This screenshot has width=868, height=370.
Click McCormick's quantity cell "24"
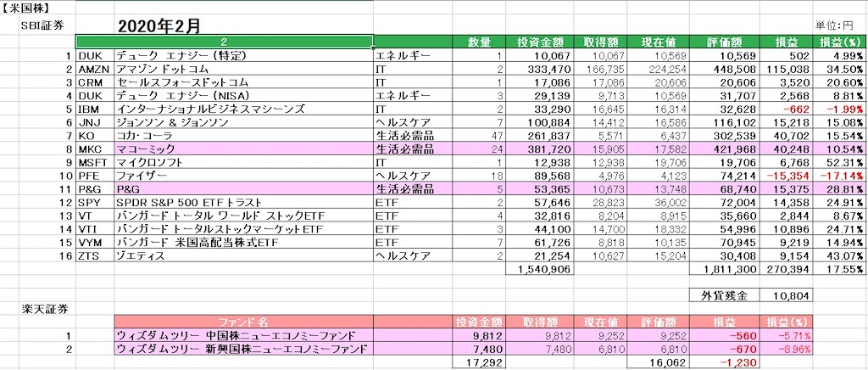point(479,149)
